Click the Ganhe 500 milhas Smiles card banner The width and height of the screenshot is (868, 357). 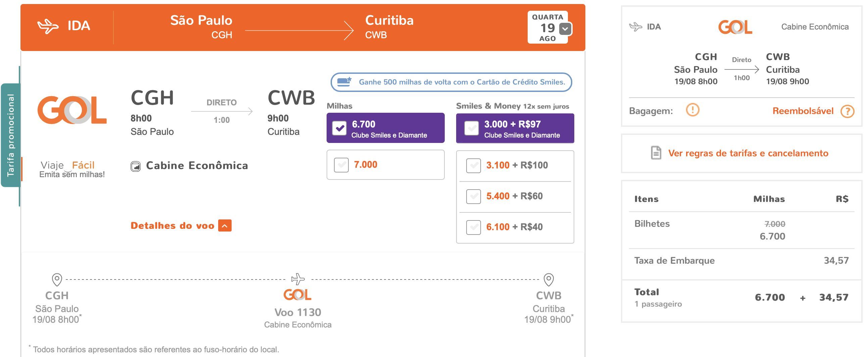451,82
